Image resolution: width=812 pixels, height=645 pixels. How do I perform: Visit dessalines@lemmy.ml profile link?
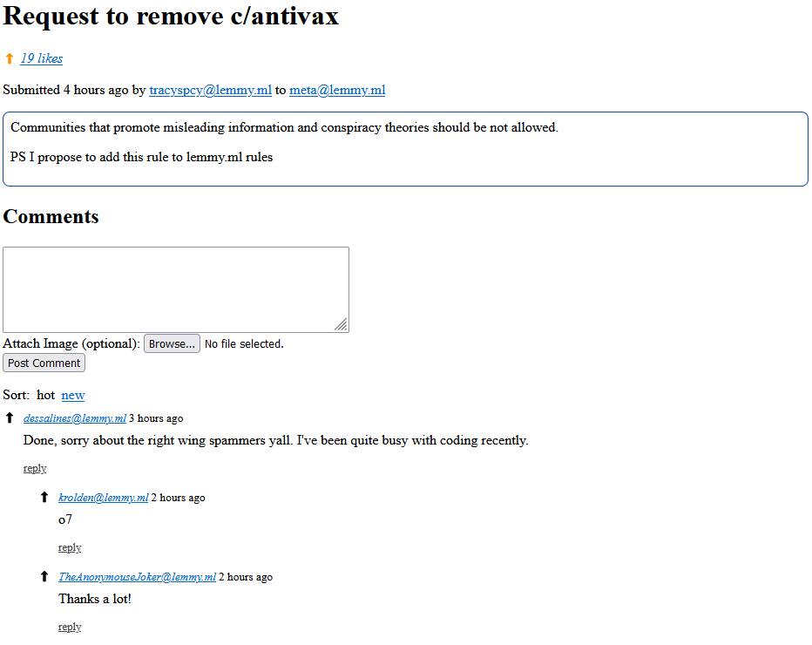point(75,418)
